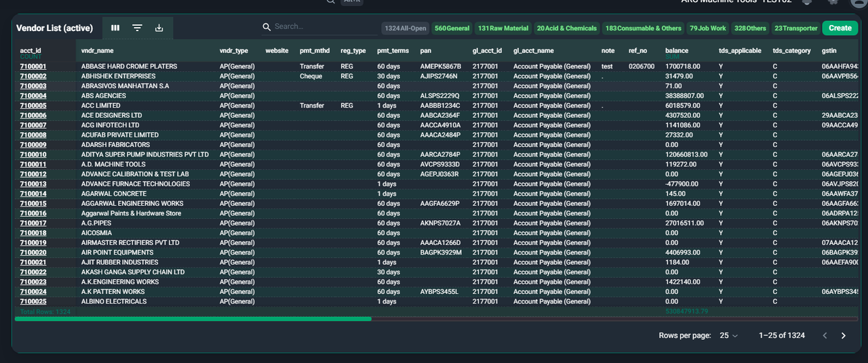Open the filter options icon
868x363 pixels.
point(137,28)
